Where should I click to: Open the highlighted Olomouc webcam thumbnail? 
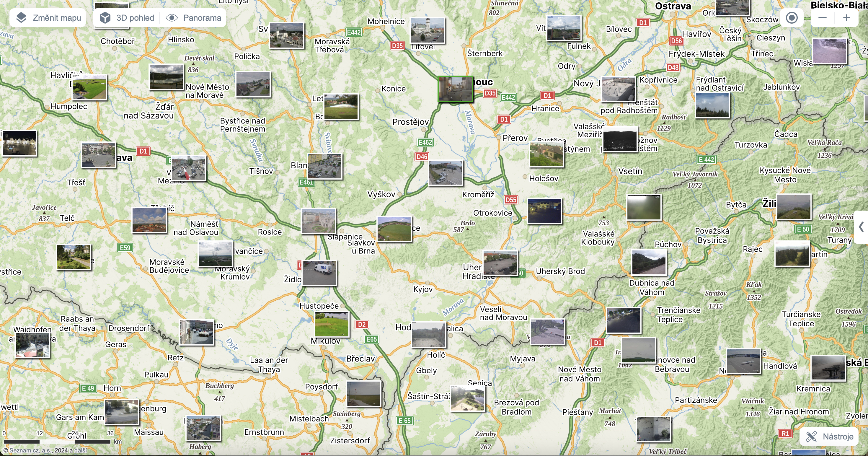(455, 89)
